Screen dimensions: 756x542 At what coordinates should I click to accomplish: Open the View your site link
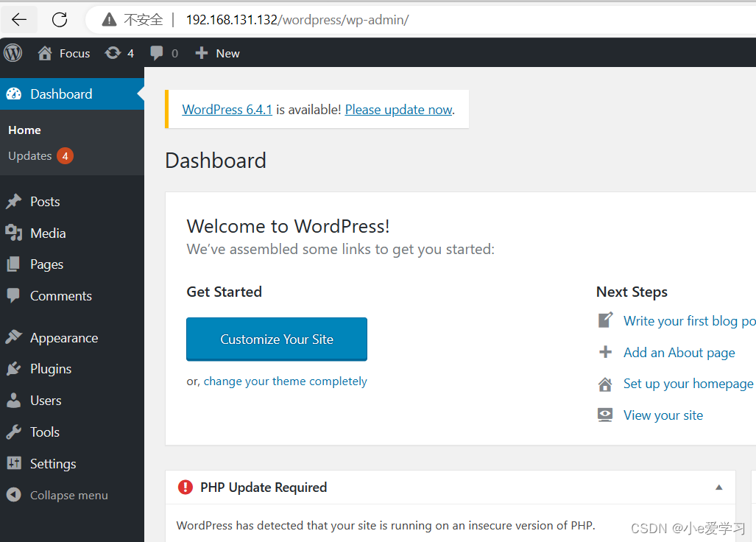pos(663,415)
